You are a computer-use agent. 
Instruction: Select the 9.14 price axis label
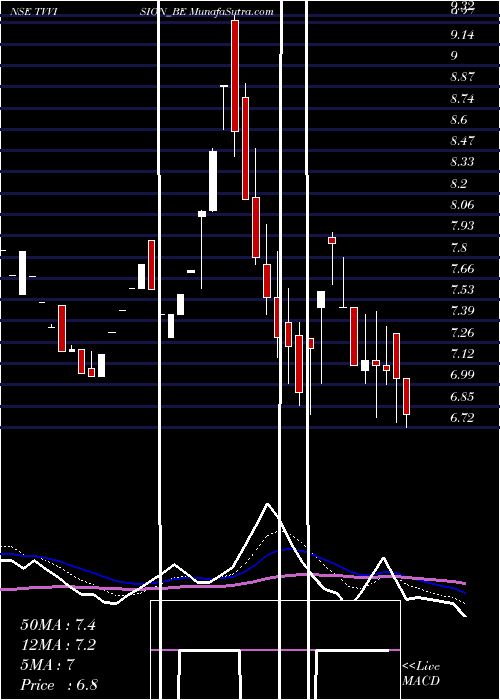tap(462, 35)
